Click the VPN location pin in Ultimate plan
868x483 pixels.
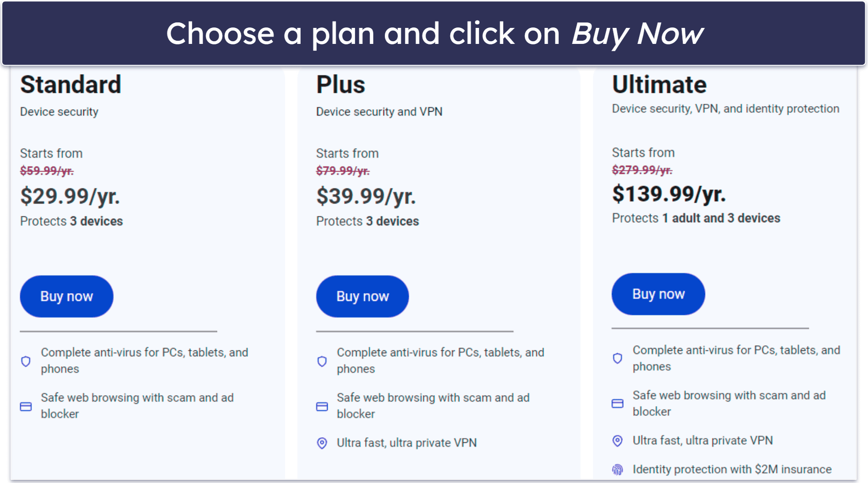tap(618, 440)
